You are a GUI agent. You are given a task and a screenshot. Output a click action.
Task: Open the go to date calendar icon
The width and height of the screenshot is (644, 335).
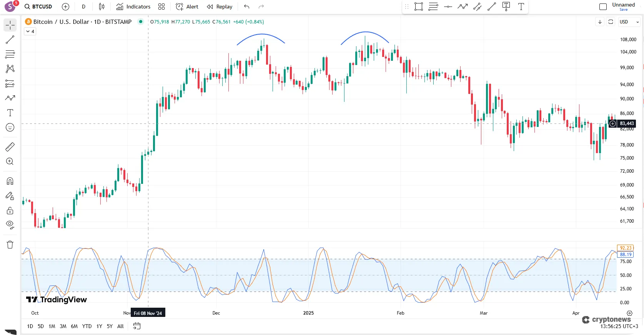136,326
